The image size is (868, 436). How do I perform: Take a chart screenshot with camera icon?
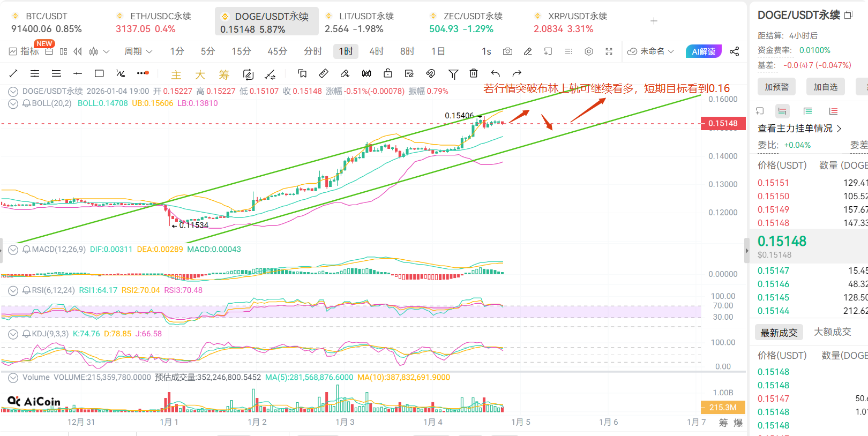tap(507, 51)
